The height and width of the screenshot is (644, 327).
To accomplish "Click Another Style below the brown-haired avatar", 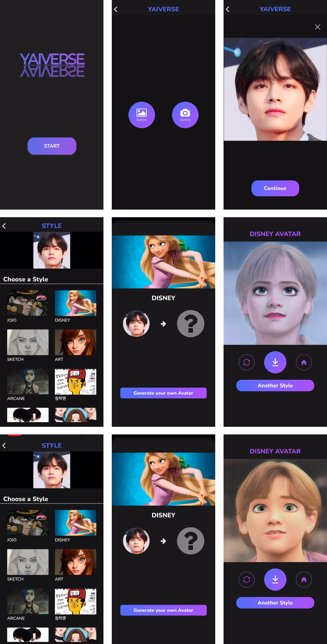I will point(275,602).
